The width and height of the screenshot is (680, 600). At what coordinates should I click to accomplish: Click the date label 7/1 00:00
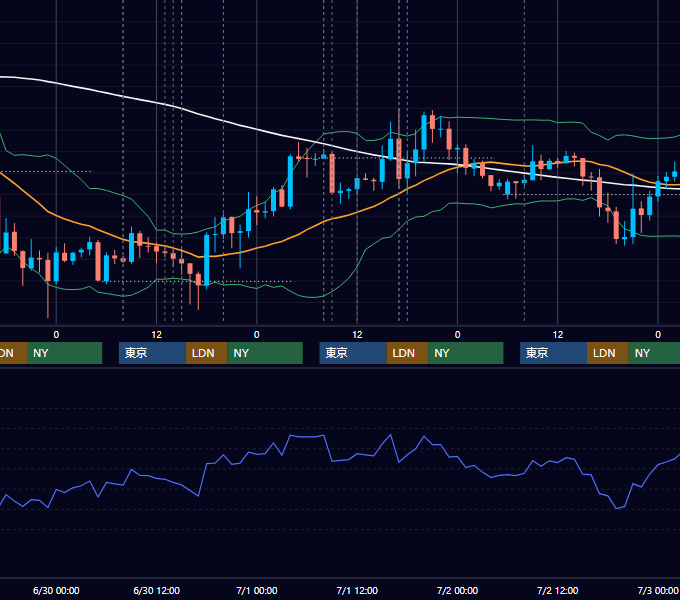[257, 590]
